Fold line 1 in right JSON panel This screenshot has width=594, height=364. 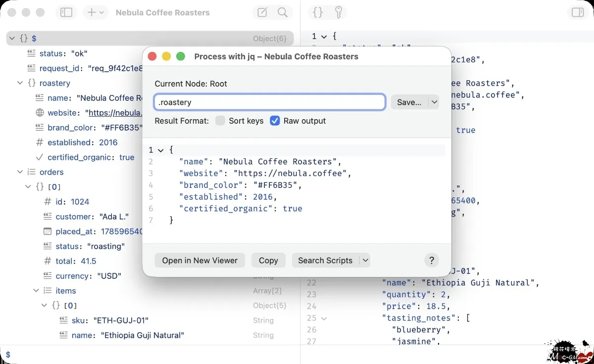(x=324, y=36)
